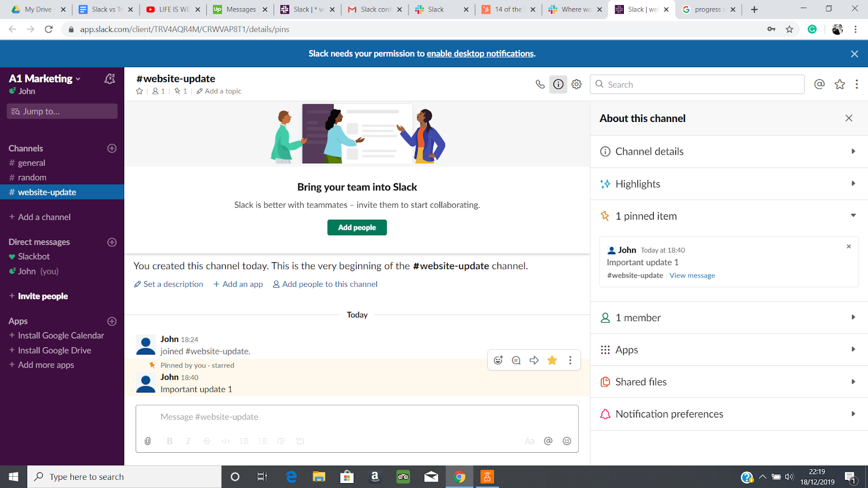Open the emoji picker in composer
Screen dimensions: 868x488
pos(567,441)
